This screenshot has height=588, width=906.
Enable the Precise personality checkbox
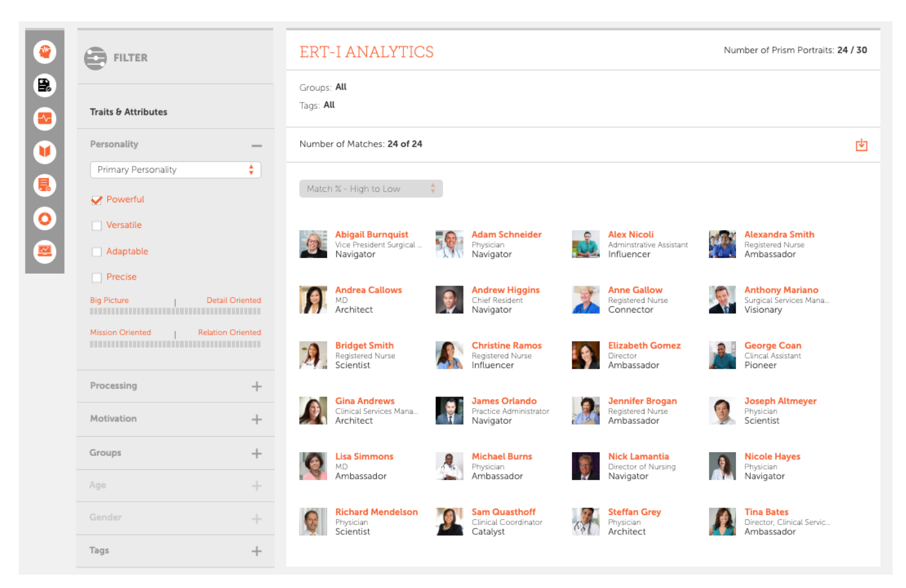coord(97,277)
